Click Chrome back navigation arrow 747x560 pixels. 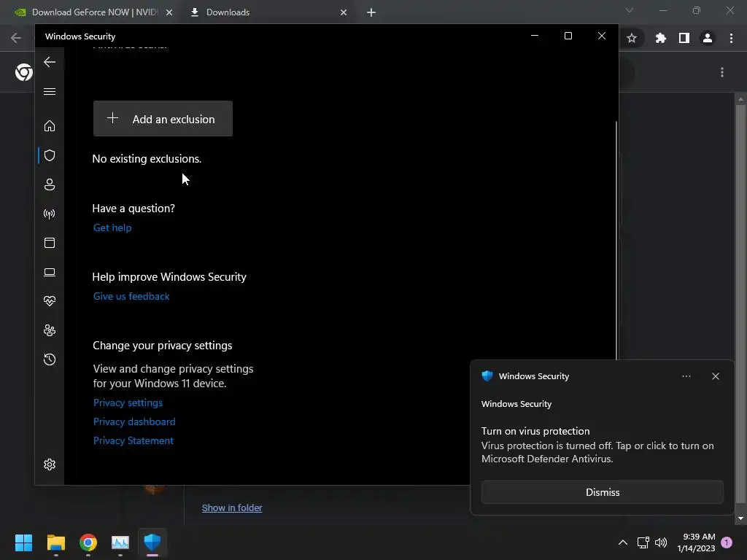(16, 38)
